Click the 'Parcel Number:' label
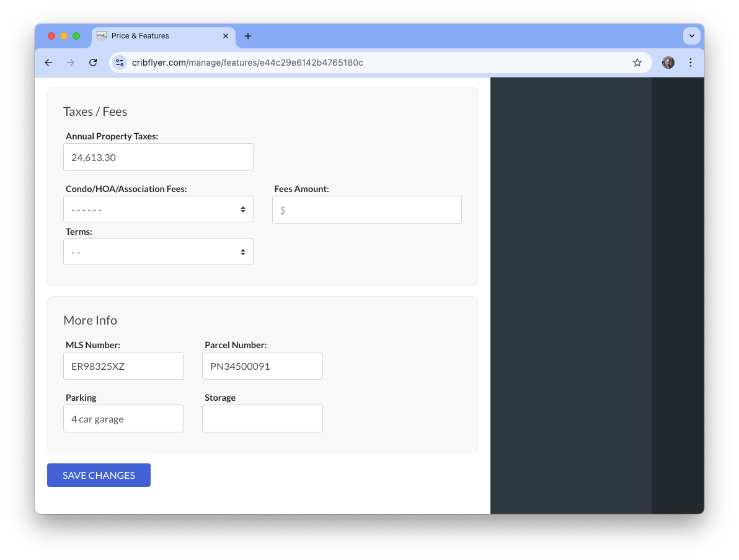 pyautogui.click(x=236, y=345)
